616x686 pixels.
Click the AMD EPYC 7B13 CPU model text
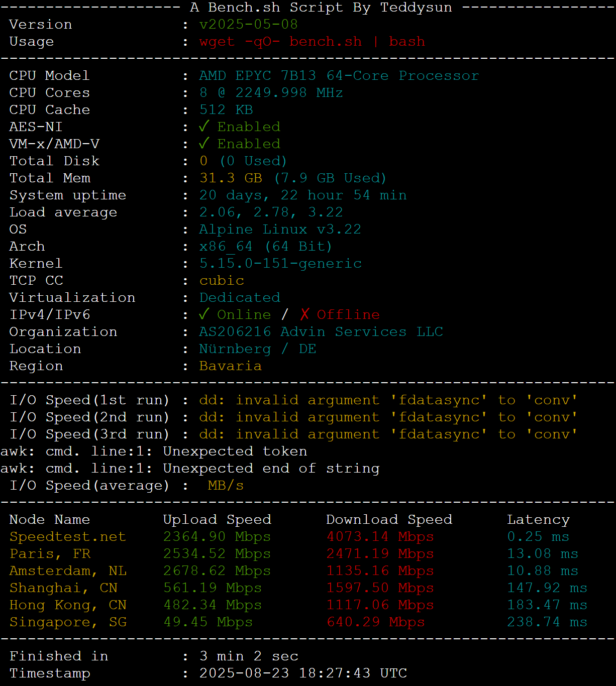(339, 76)
